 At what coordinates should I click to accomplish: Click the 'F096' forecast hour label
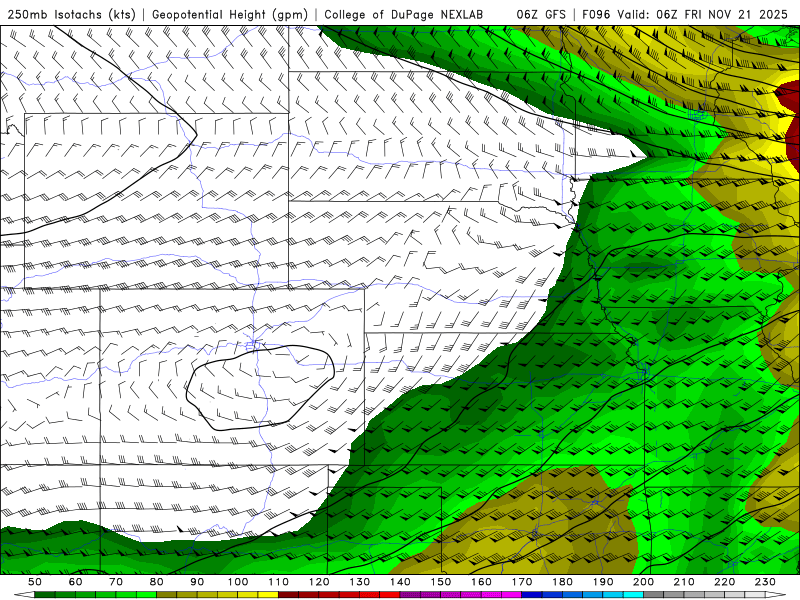point(596,15)
